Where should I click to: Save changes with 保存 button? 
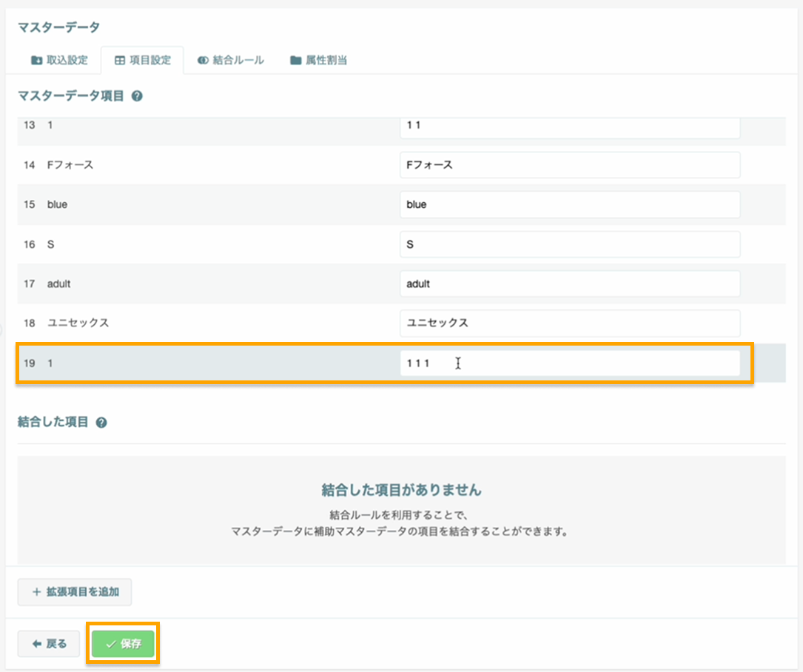(x=123, y=644)
